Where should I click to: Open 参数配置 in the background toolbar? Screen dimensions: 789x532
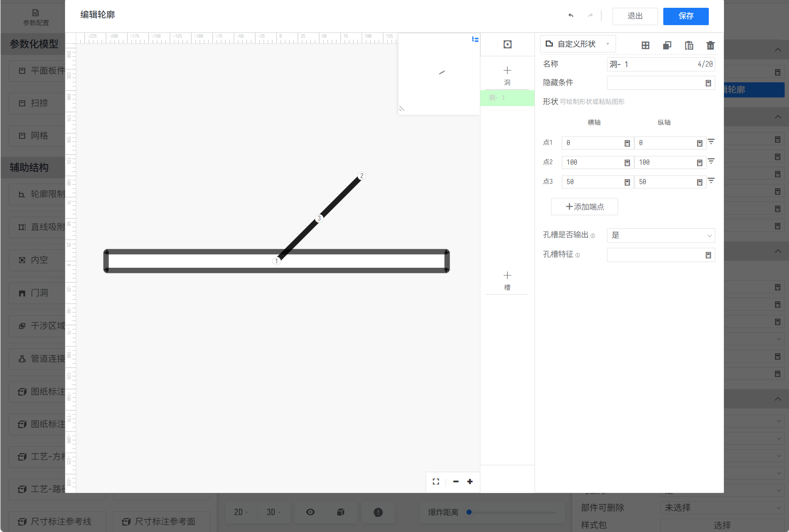click(36, 17)
